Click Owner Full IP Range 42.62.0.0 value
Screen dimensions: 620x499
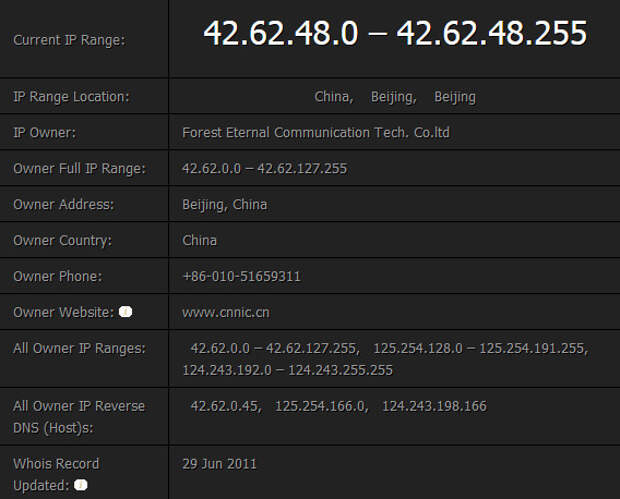(265, 168)
